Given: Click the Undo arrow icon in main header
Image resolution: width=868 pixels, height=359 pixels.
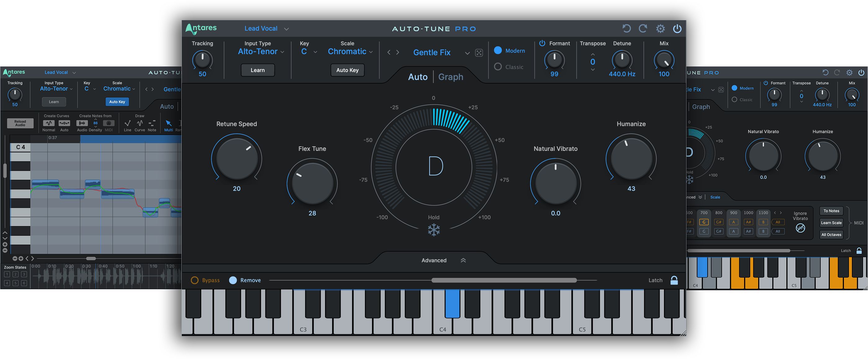Looking at the screenshot, I should coord(626,29).
